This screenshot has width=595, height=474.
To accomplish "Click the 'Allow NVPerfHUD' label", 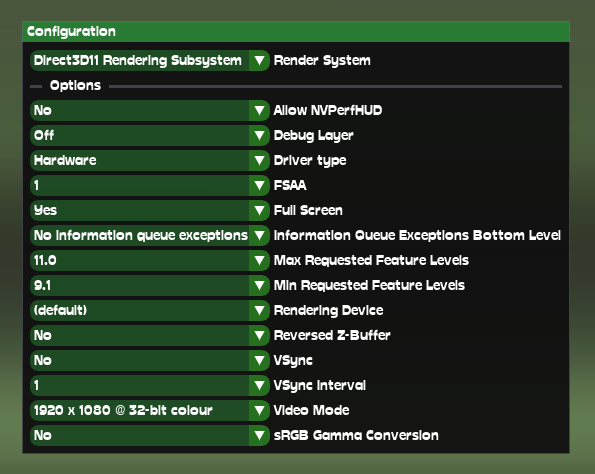I will 328,110.
